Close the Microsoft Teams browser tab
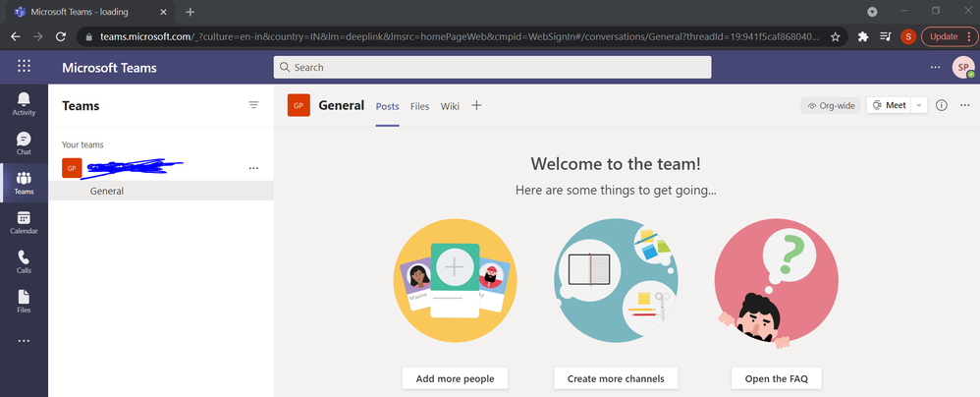Screen dimensions: 980x397 [163, 12]
